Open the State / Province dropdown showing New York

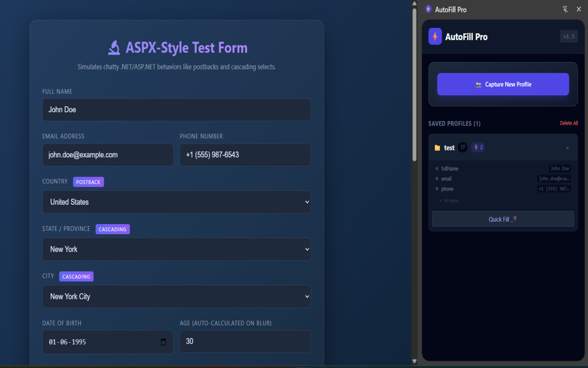[176, 249]
